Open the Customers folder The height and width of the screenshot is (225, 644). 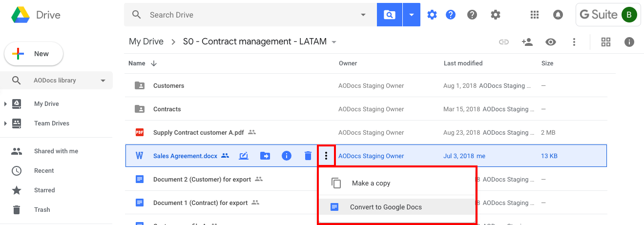pos(169,85)
